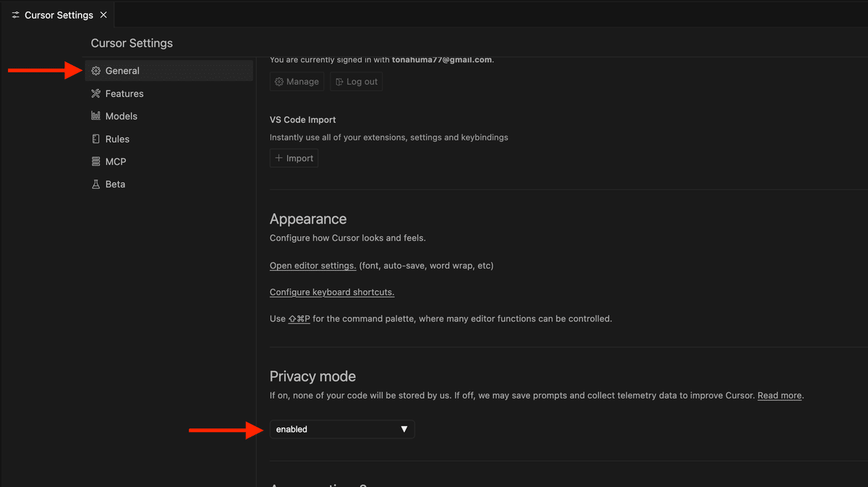Click the Models bar chart icon
The height and width of the screenshot is (487, 868).
[95, 116]
